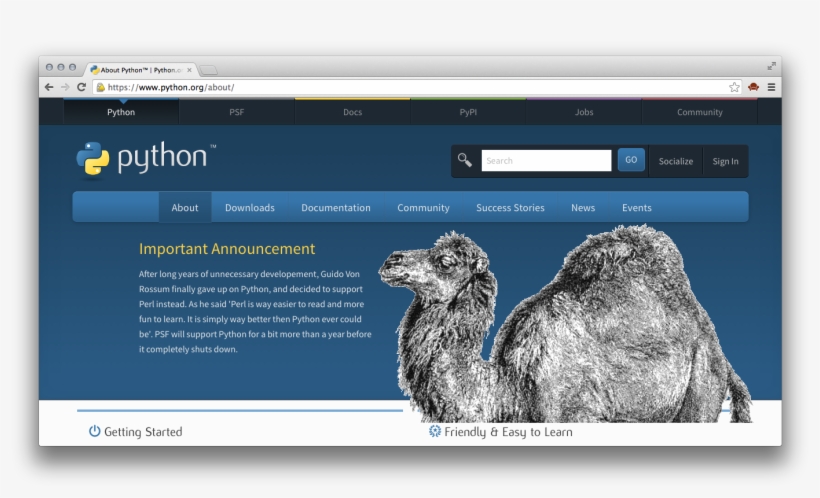This screenshot has height=498, width=820.
Task: Click the camel illustration
Action: click(x=565, y=324)
